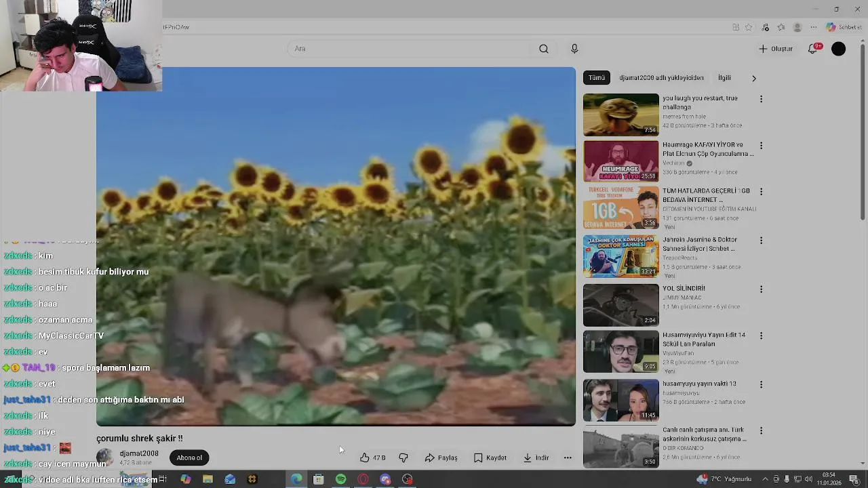Open the weather widget '7°C Yağmurlu'
Image resolution: width=868 pixels, height=488 pixels.
(724, 479)
